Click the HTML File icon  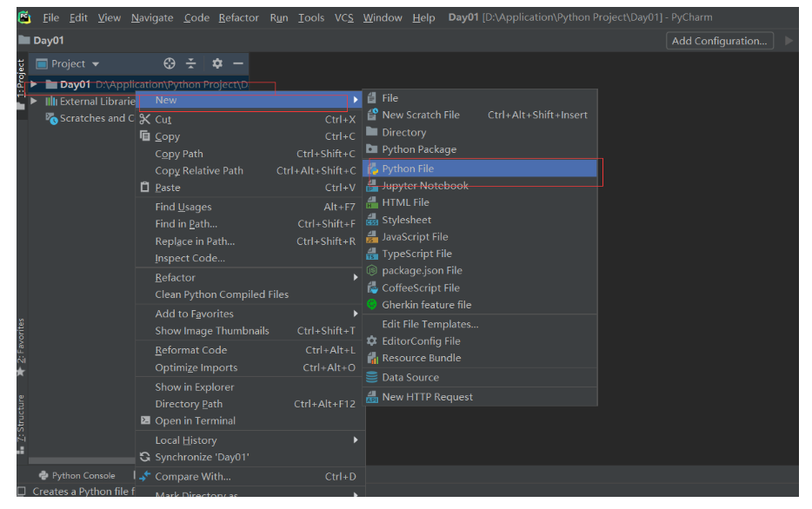tap(372, 202)
